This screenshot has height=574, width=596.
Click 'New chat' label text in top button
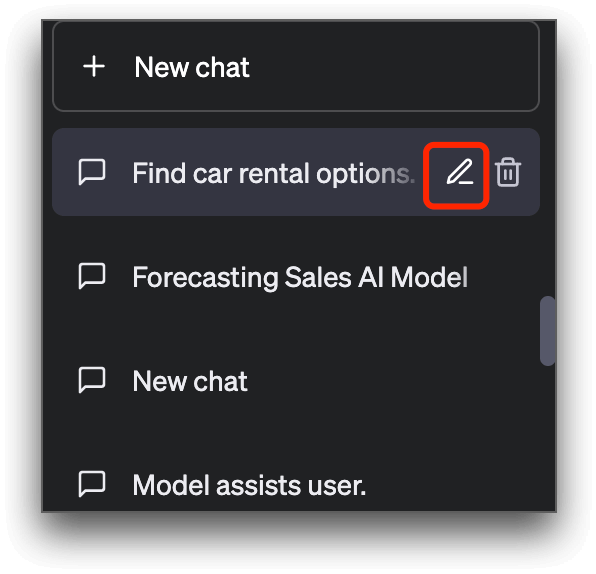[192, 67]
